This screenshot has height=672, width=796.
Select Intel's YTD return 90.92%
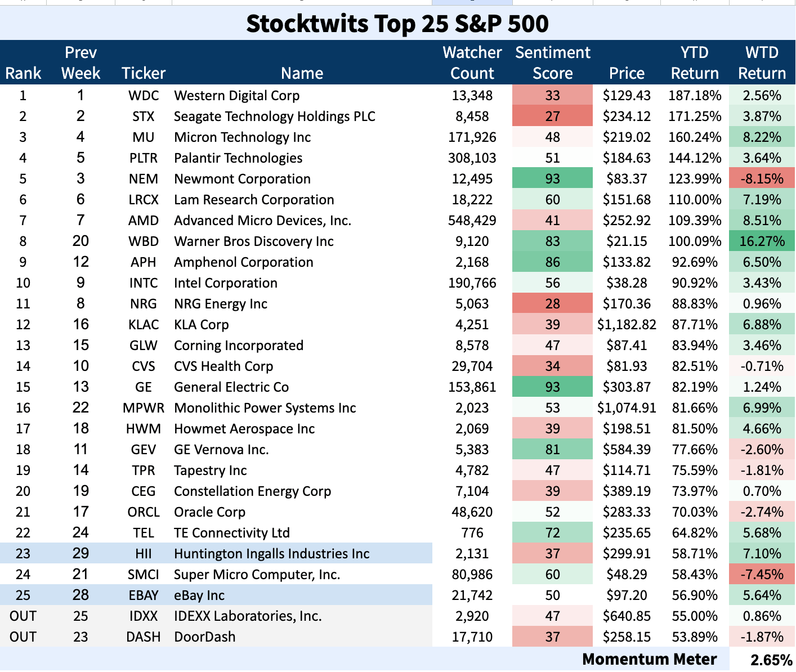tap(695, 283)
